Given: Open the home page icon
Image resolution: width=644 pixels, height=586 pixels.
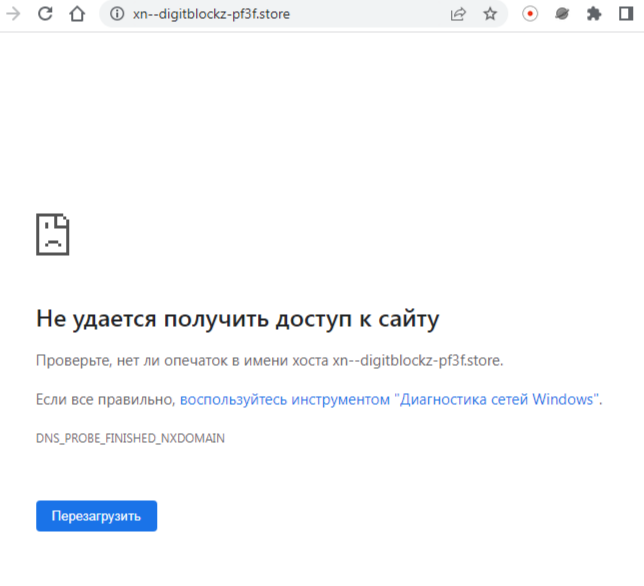Looking at the screenshot, I should click(x=77, y=14).
